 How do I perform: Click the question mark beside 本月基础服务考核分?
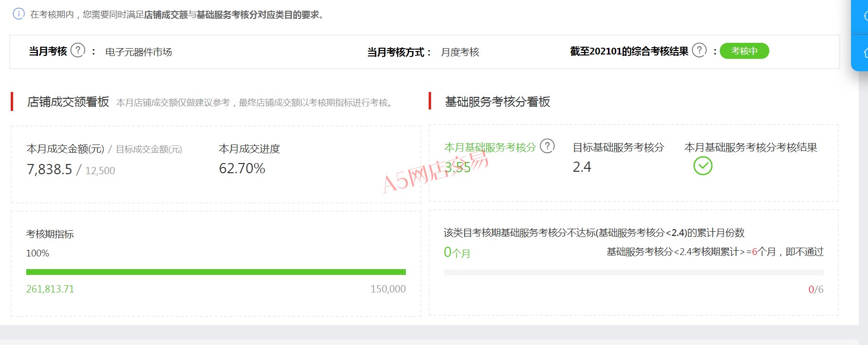pos(547,146)
